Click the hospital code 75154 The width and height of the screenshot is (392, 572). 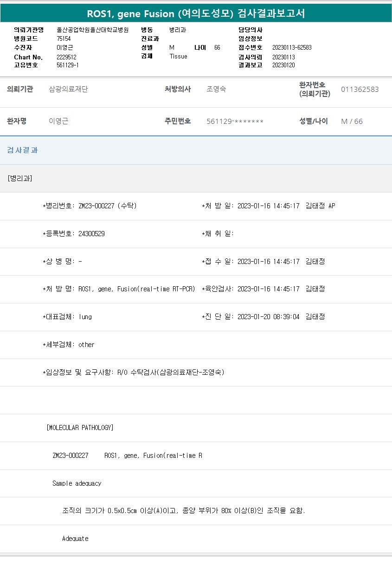64,39
